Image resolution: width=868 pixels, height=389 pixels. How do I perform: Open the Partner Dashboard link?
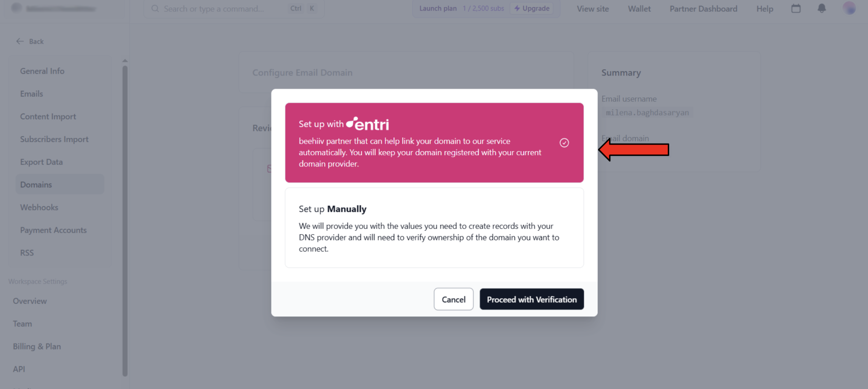[703, 9]
